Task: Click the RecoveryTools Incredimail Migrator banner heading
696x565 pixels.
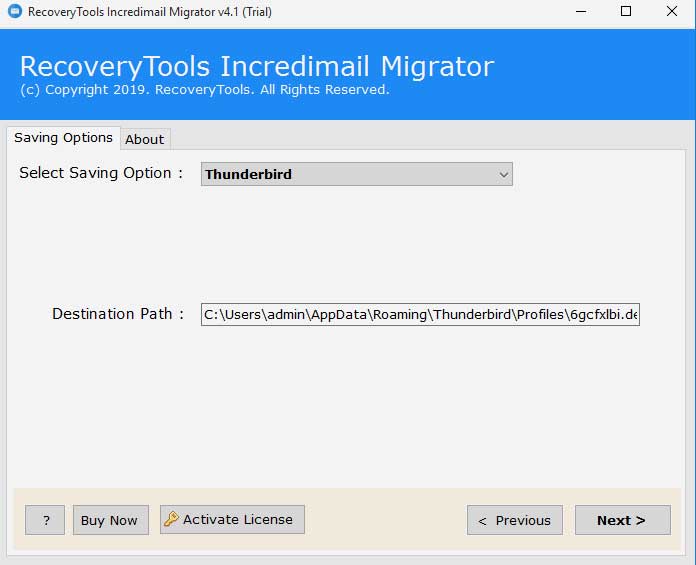Action: click(257, 67)
